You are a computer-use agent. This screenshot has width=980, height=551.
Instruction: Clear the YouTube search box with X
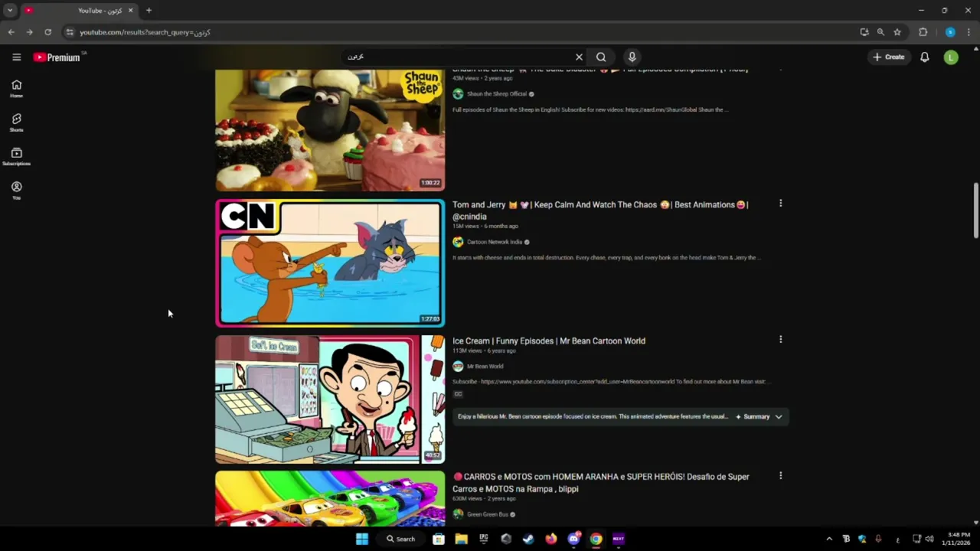pyautogui.click(x=579, y=57)
